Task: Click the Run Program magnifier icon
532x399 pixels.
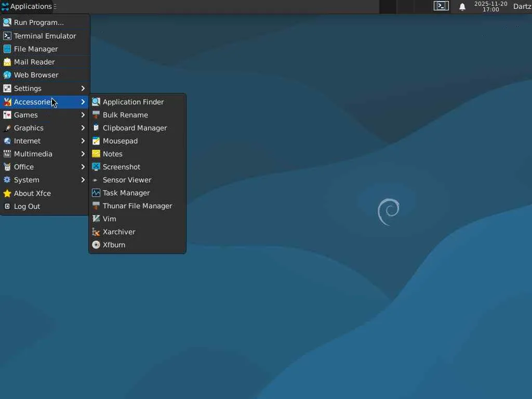Action: (x=7, y=22)
